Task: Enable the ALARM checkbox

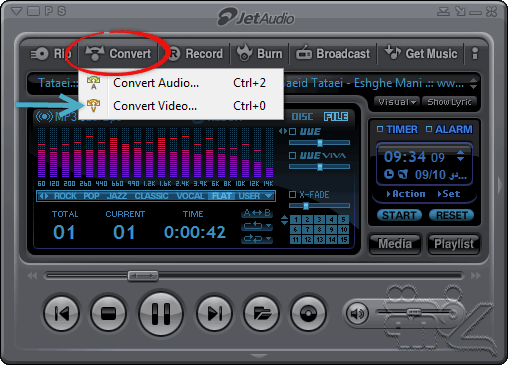Action: point(429,129)
